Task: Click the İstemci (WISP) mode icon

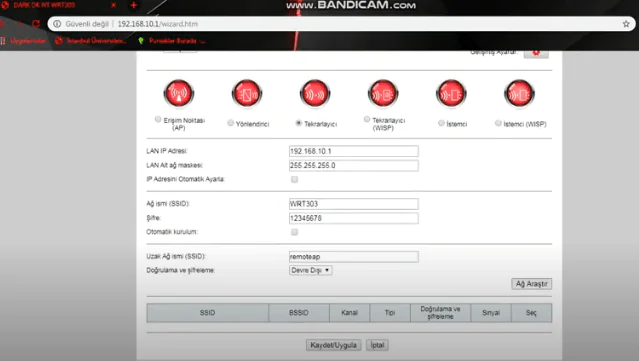Action: click(x=519, y=93)
